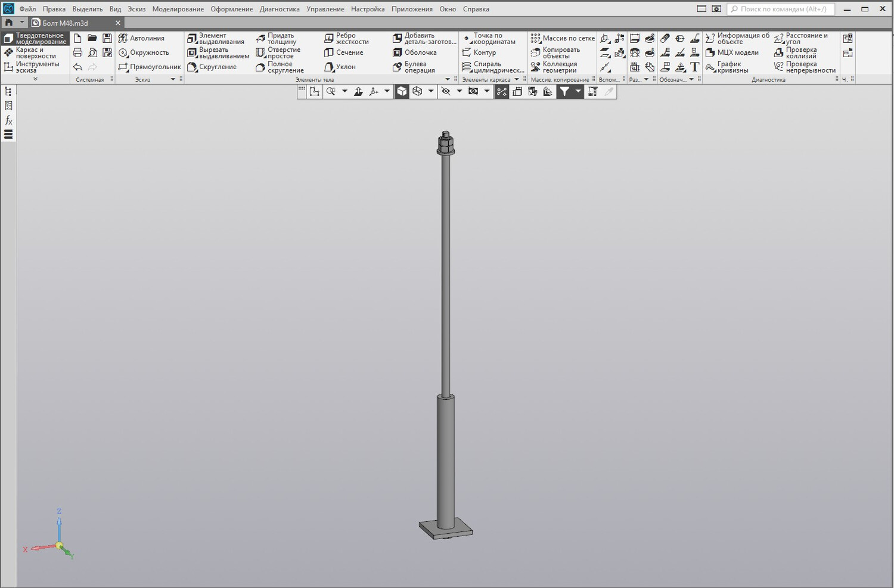Viewport: 894px width, 588px height.
Task: Click the Элемент выдавливания extrude tool
Action: [216, 39]
